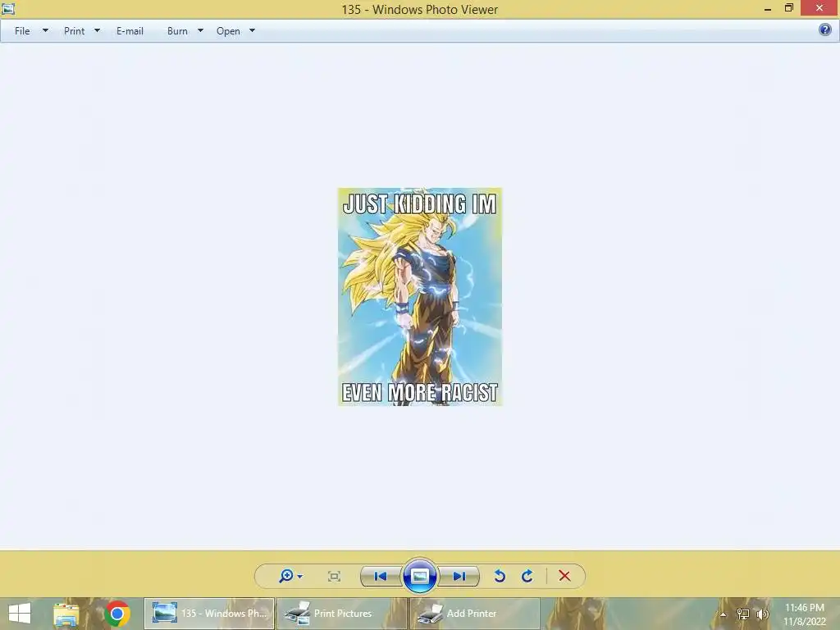This screenshot has height=630, width=840.
Task: Rotate the picture clockwise
Action: tap(527, 576)
